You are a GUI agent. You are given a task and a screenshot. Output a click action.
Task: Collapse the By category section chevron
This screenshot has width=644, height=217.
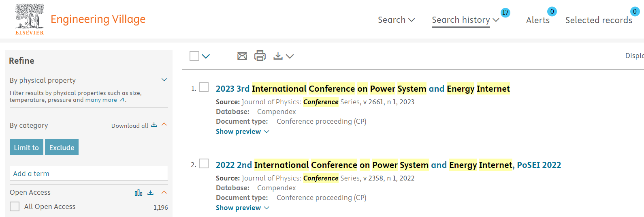pos(164,125)
